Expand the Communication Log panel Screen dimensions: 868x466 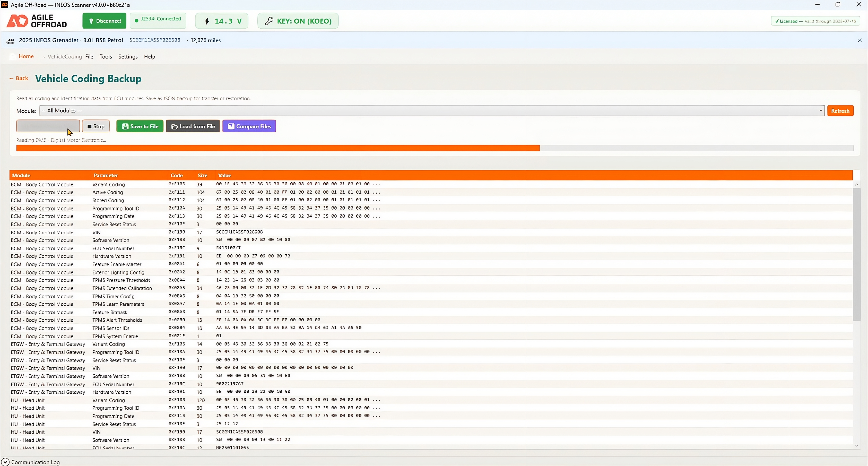coord(5,462)
